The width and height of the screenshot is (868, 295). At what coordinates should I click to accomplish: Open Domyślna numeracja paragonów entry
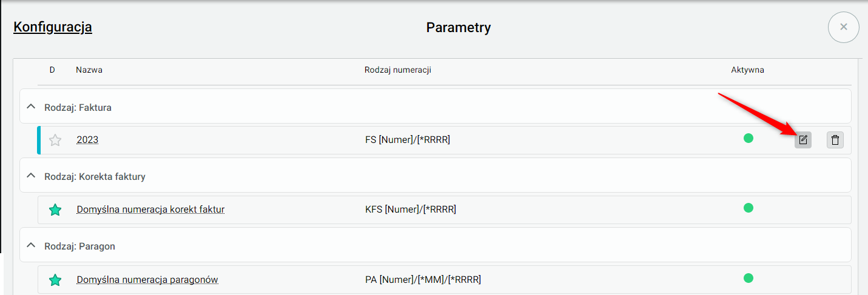coord(147,279)
